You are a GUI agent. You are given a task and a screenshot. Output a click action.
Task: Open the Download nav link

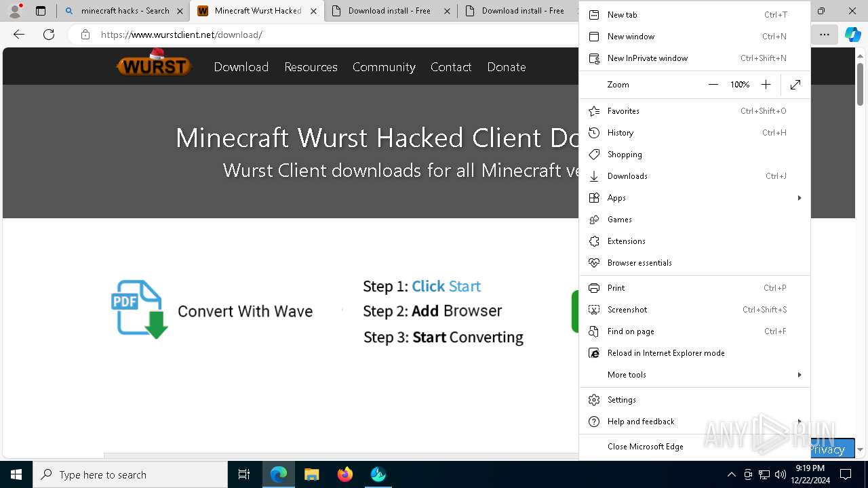pos(241,67)
